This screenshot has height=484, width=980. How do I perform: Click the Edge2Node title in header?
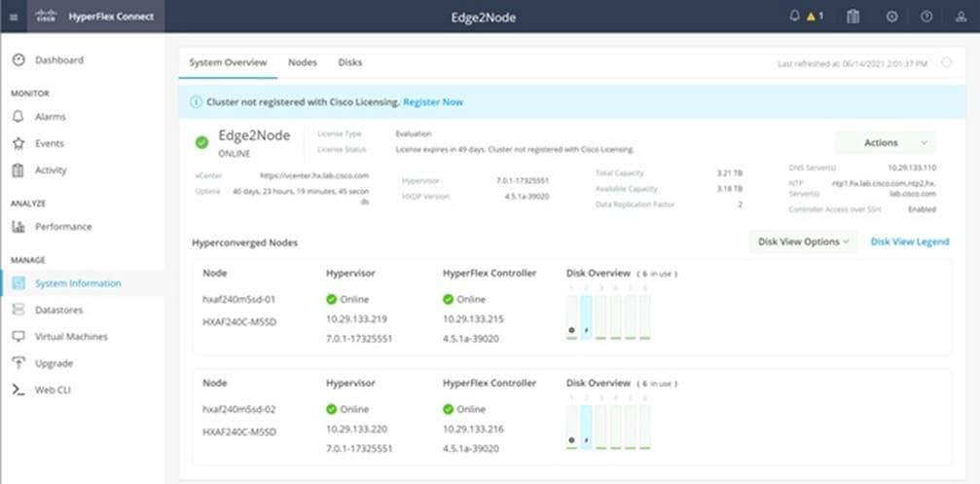[x=483, y=17]
